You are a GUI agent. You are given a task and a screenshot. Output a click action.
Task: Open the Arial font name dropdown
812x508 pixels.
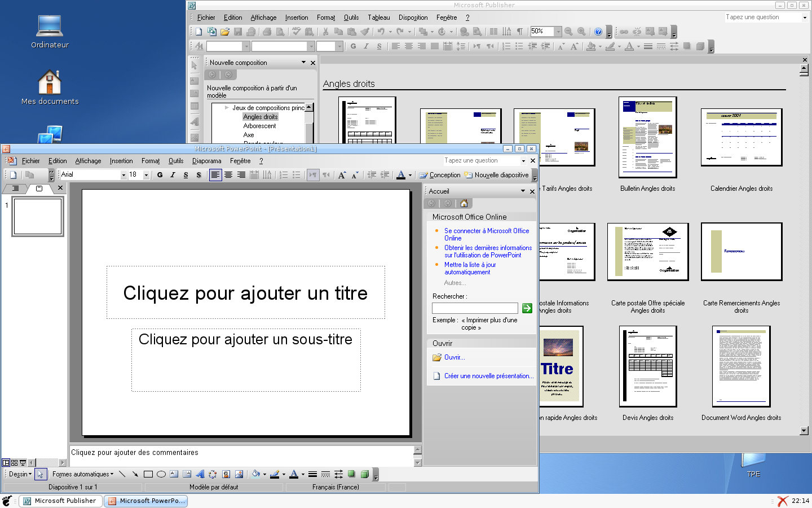point(123,175)
